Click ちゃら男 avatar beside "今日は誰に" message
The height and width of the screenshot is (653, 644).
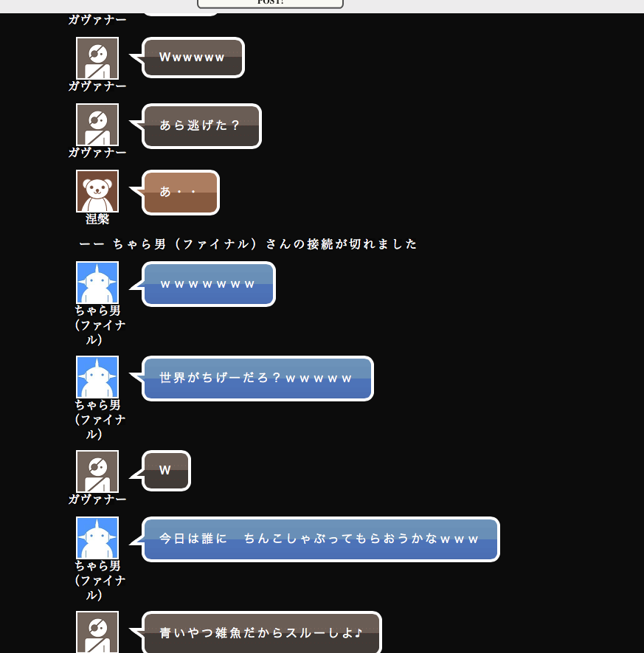97,538
